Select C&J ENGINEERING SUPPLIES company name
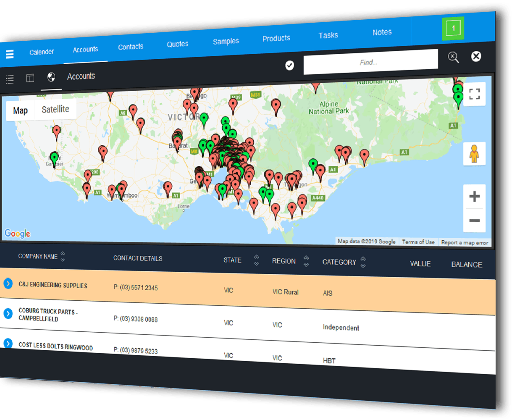 (x=53, y=285)
